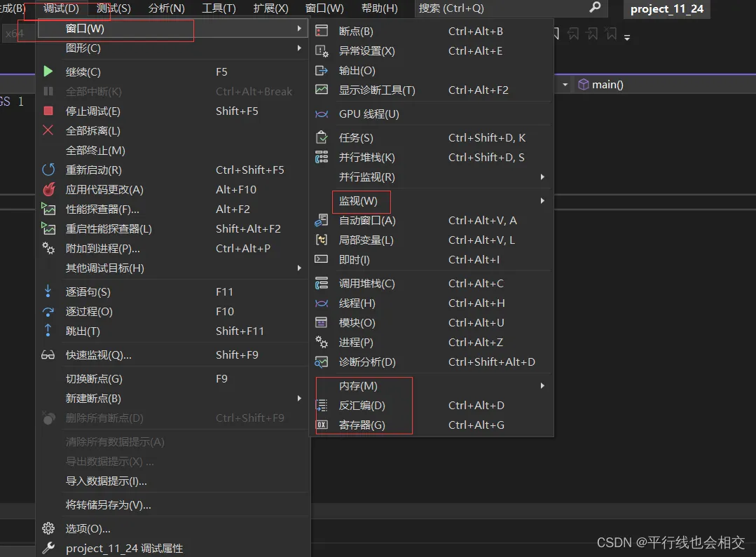The width and height of the screenshot is (756, 557).
Task: Click the Locals window icon
Action: 322,240
